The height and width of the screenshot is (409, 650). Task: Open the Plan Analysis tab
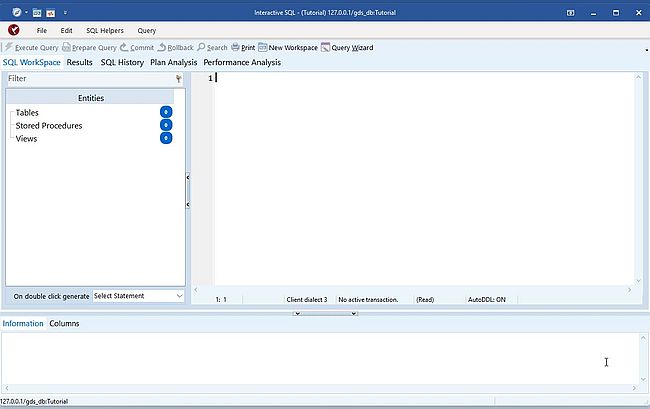tap(174, 63)
